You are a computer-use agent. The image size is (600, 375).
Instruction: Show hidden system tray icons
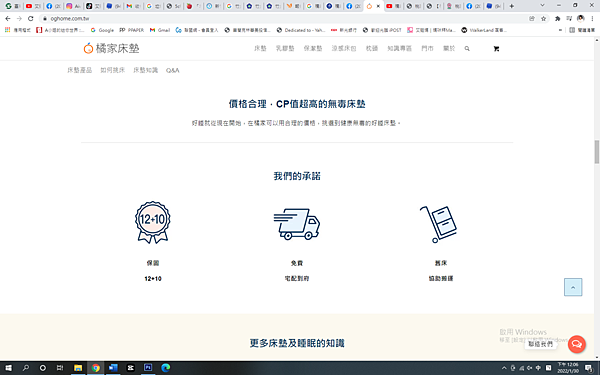point(504,368)
